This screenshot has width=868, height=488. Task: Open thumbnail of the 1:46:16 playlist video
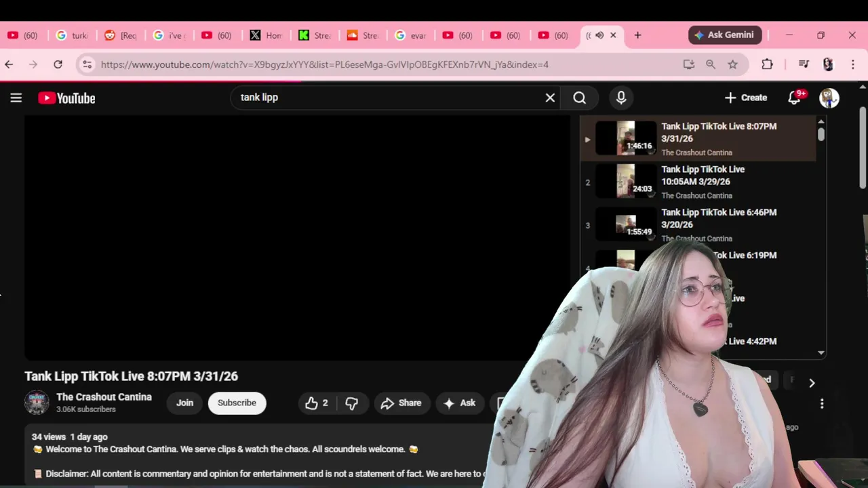pyautogui.click(x=626, y=138)
